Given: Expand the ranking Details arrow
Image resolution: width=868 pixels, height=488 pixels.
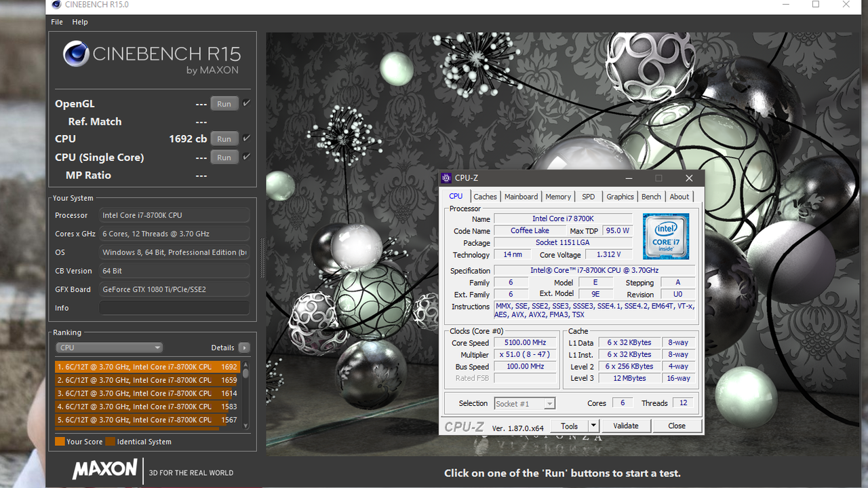Looking at the screenshot, I should pyautogui.click(x=244, y=348).
